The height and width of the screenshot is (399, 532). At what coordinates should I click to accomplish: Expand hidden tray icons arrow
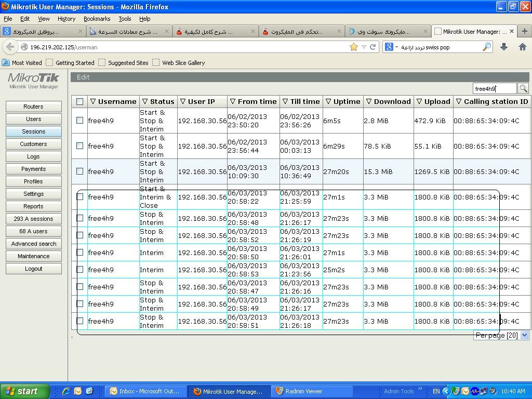pyautogui.click(x=446, y=391)
